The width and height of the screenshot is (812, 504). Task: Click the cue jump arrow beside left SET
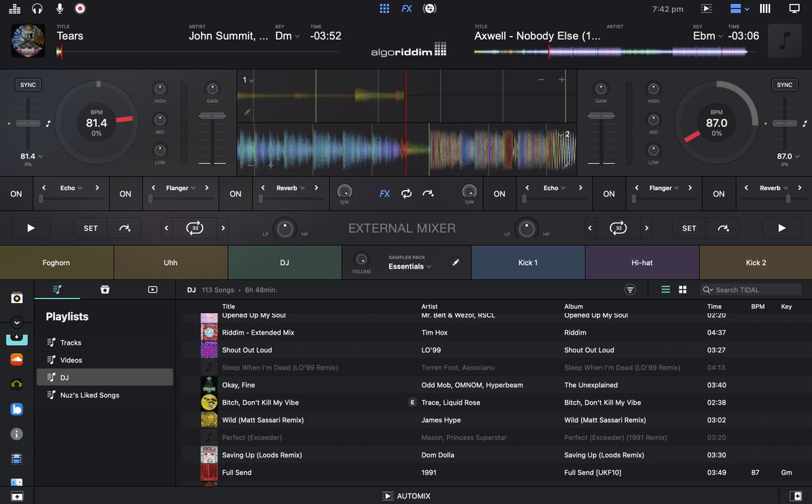[125, 228]
